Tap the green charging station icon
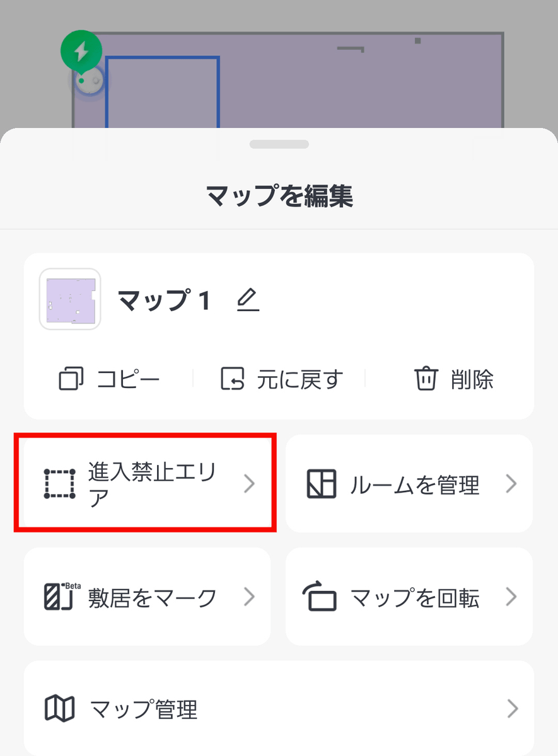Screen dimensions: 558x756 coord(81,52)
